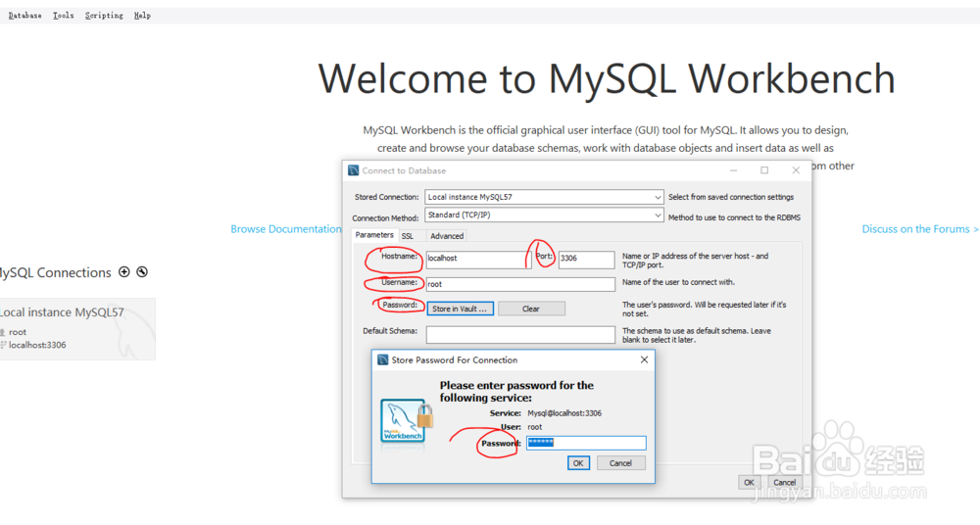Click the 'MySQL Connections' heading
The height and width of the screenshot is (525, 980).
[55, 273]
